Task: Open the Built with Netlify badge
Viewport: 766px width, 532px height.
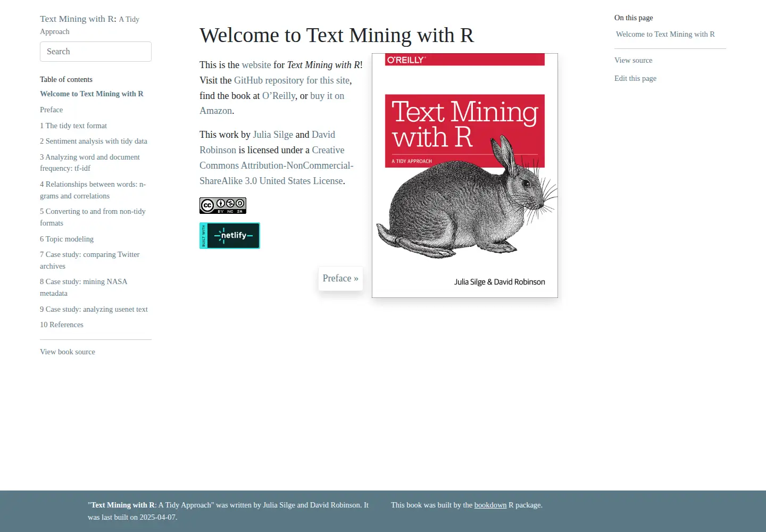Action: (230, 236)
